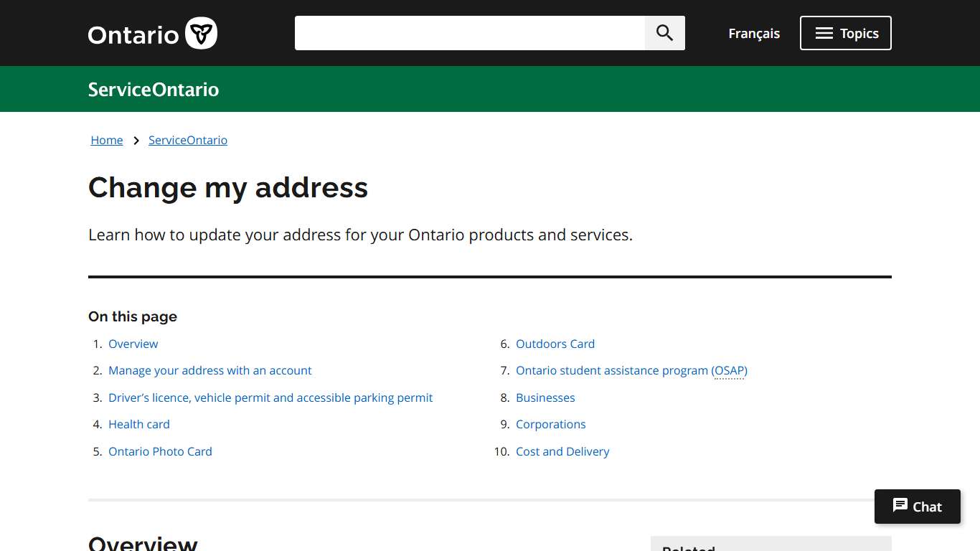Select Manage your address with an account

coord(209,370)
